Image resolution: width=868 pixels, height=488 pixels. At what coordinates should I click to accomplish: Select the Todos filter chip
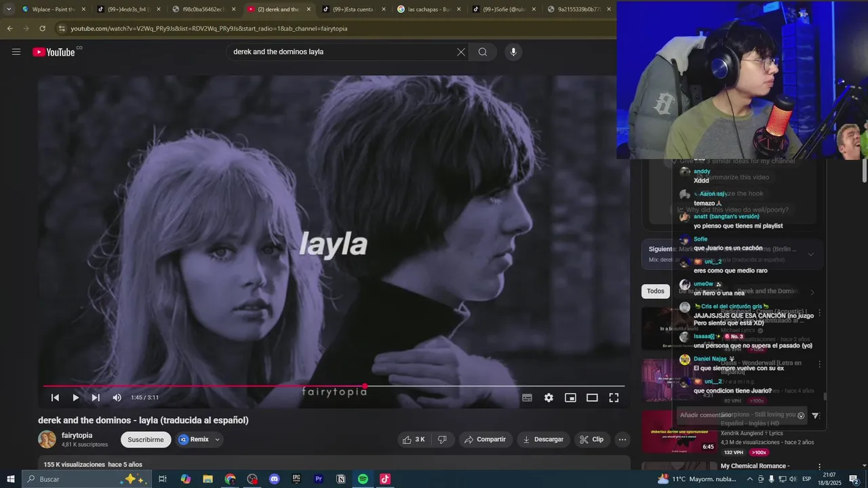tap(656, 291)
